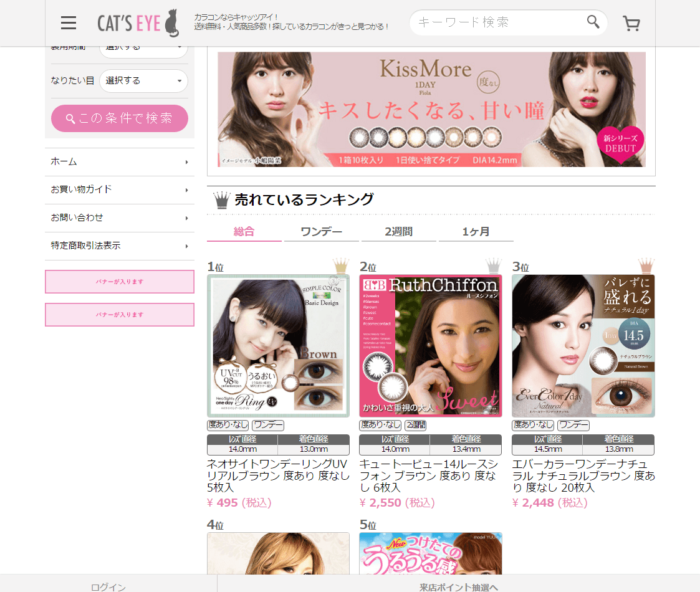Screen dimensions: 700x592
Task: Open お買い物ガイド sidebar item
Action: tap(120, 189)
